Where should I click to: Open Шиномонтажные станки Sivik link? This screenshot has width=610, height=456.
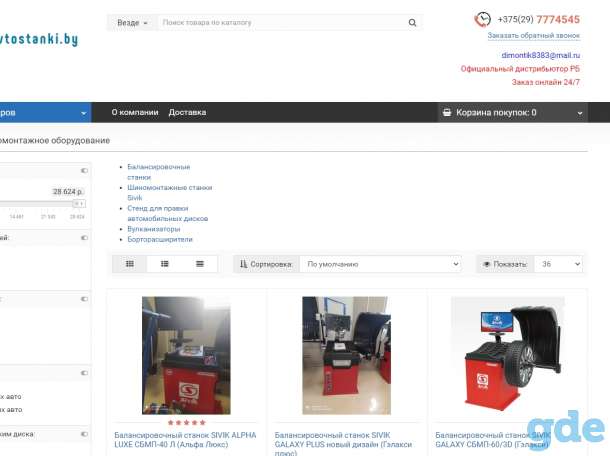pos(170,193)
